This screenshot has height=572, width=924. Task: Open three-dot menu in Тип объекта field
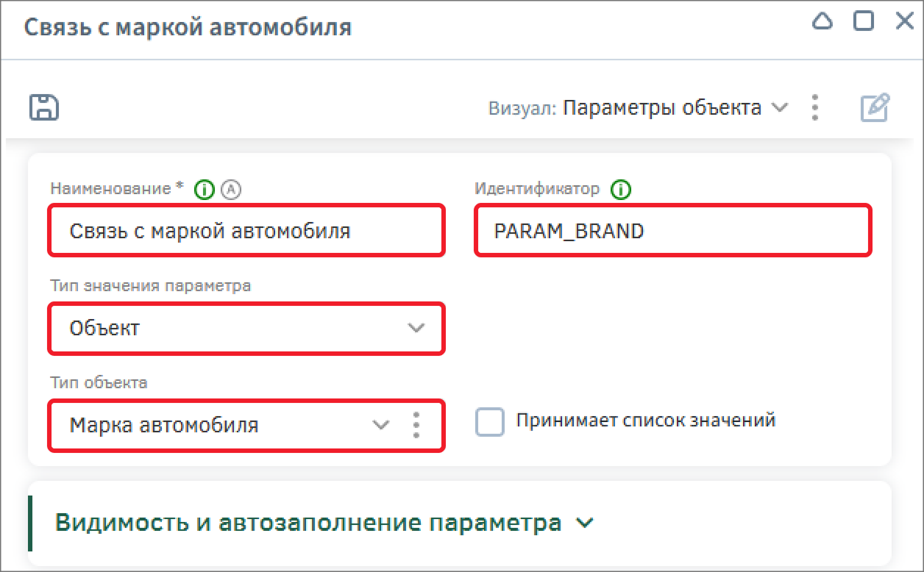point(416,425)
